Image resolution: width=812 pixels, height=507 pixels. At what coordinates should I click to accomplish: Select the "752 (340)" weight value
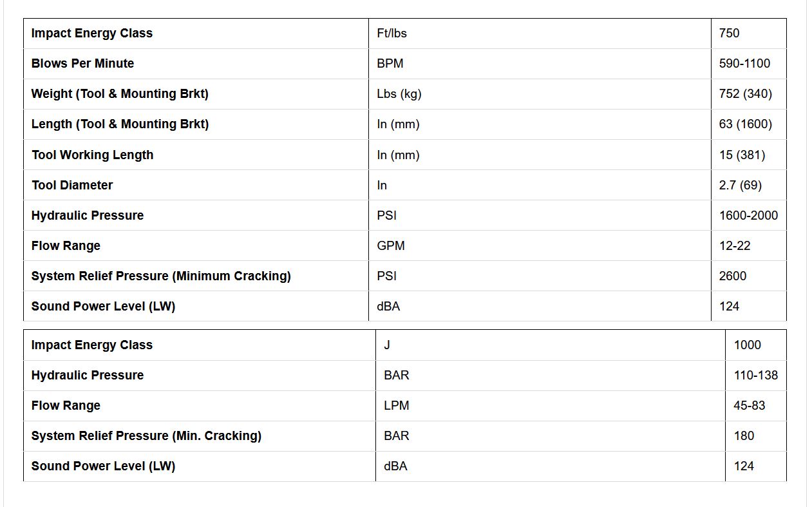(x=745, y=94)
